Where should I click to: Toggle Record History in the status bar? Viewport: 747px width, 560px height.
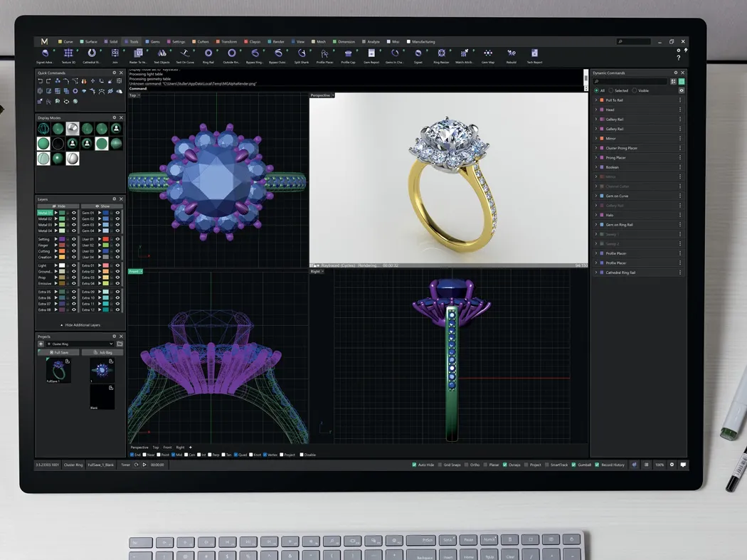pos(598,465)
